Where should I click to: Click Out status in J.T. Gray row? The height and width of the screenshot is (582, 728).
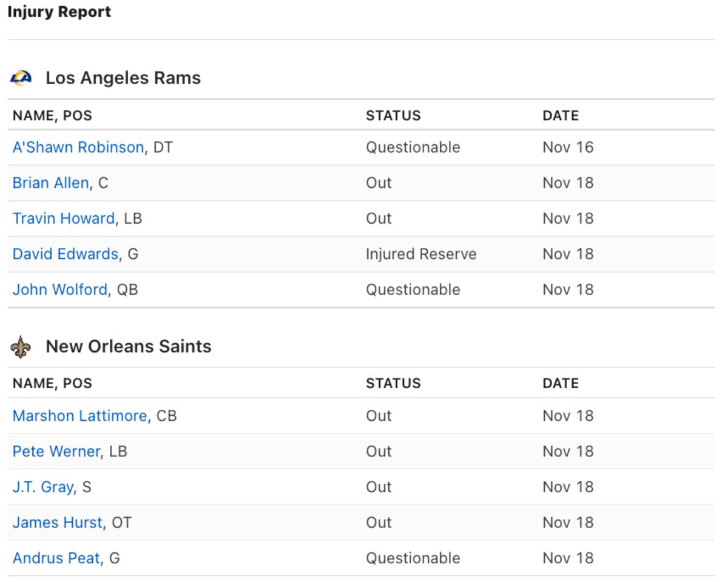click(379, 487)
